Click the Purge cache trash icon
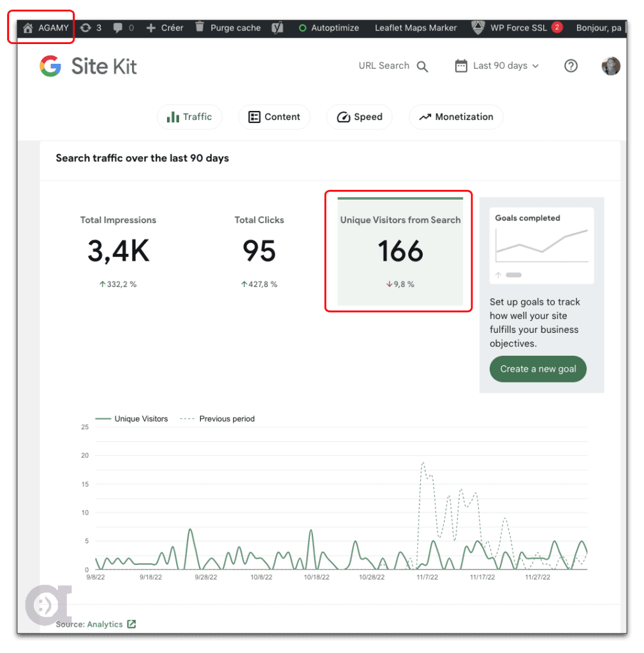The image size is (644, 653). (200, 27)
